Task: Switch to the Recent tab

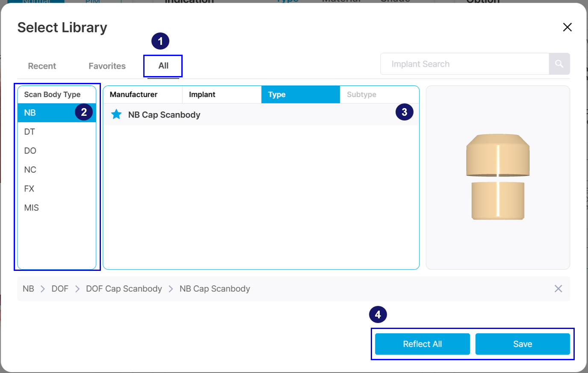Action: [42, 66]
